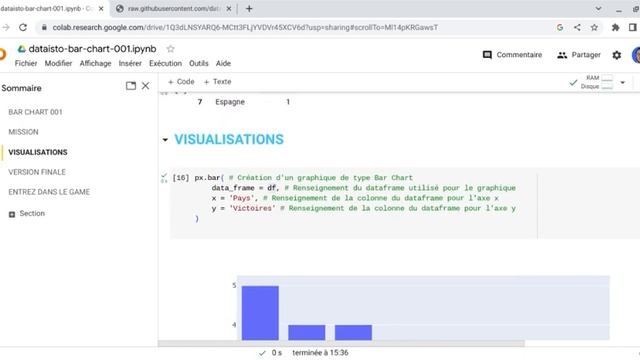Image resolution: width=640 pixels, height=360 pixels.
Task: Open the Google Drive icon beside the notebook title
Action: click(x=22, y=49)
